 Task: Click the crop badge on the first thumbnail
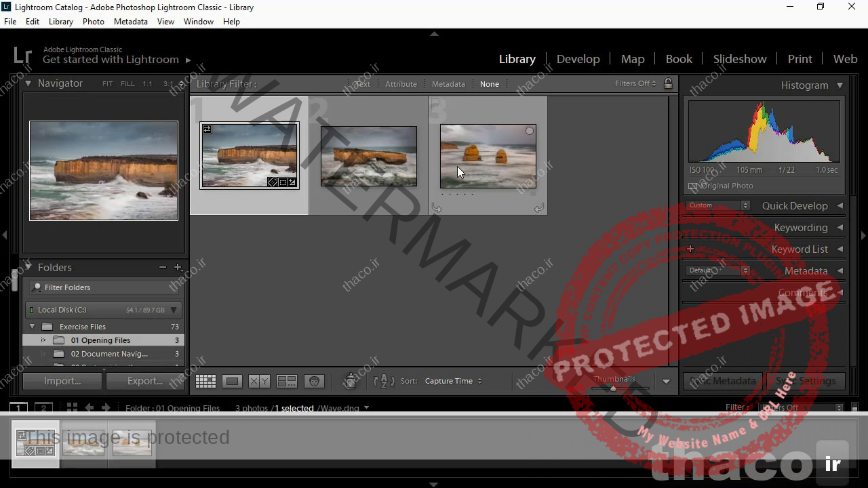(x=283, y=182)
